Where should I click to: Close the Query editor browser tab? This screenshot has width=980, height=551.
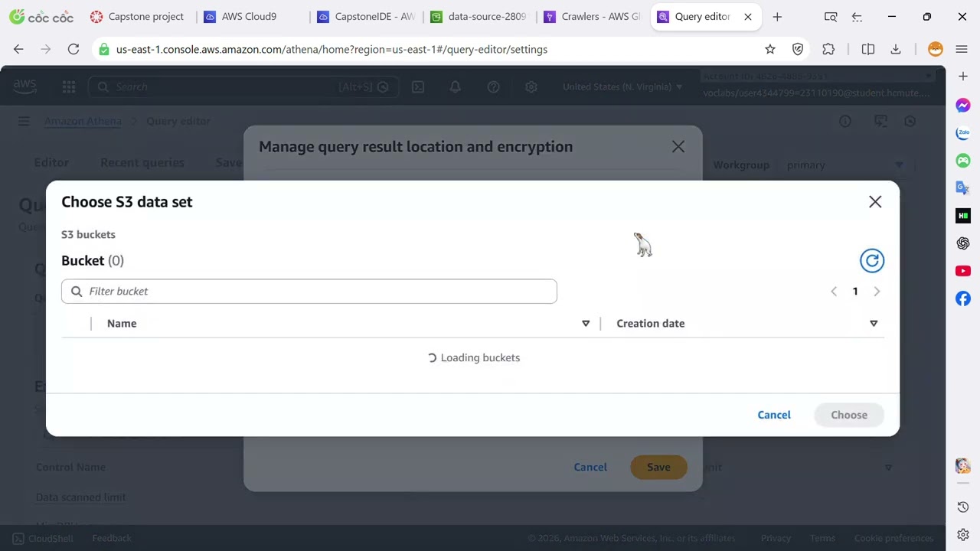click(748, 17)
